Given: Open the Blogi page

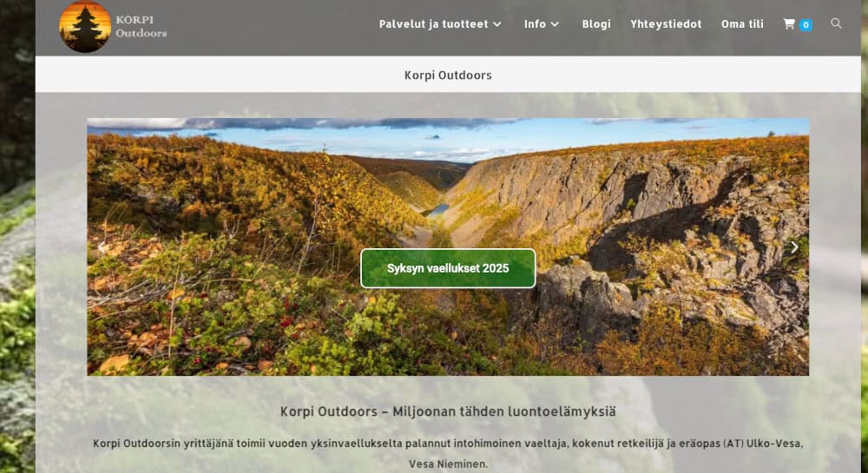Looking at the screenshot, I should tap(596, 24).
